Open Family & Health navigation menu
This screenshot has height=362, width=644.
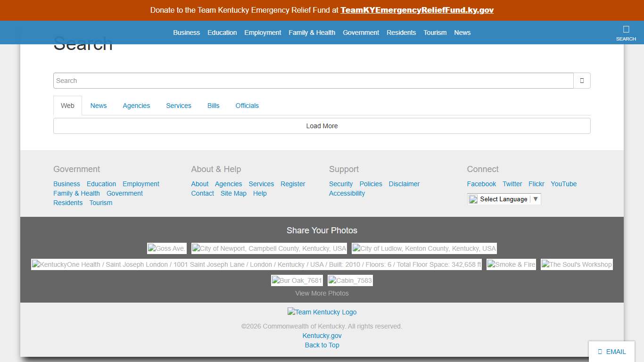tap(312, 33)
